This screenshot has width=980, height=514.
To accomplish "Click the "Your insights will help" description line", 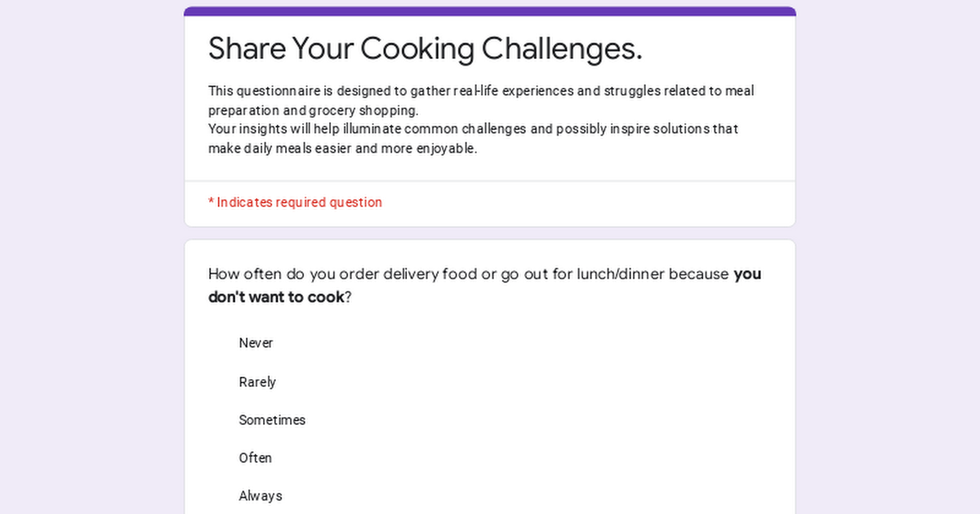I will pyautogui.click(x=473, y=129).
